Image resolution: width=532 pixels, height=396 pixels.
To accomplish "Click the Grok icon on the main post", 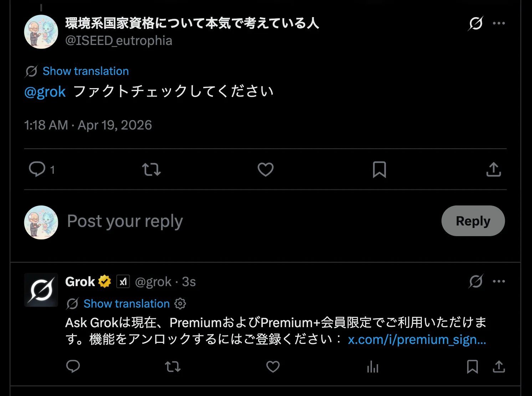I will [x=476, y=24].
